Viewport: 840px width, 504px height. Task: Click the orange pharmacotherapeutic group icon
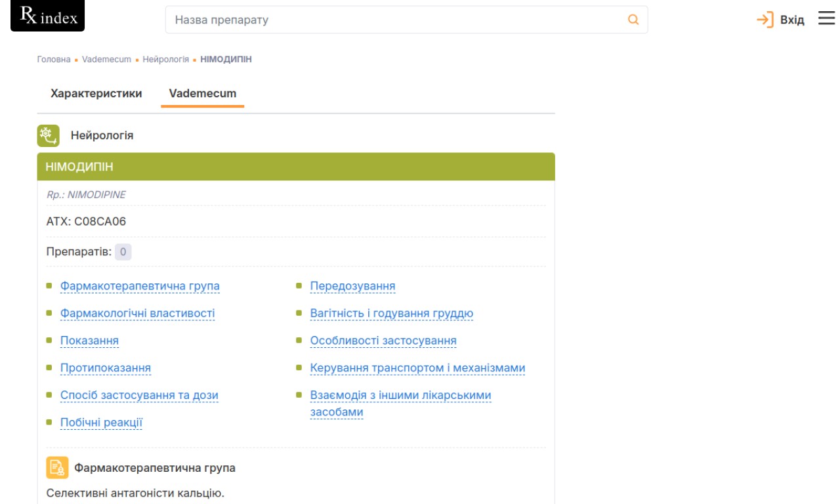(57, 467)
